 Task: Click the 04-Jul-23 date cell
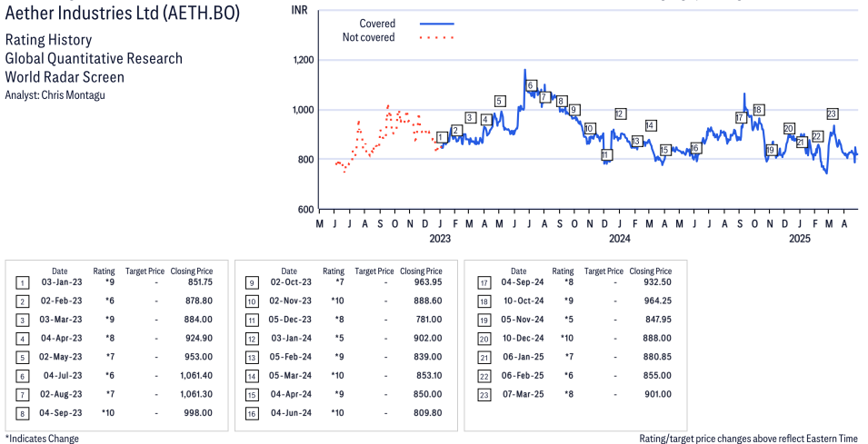62,375
